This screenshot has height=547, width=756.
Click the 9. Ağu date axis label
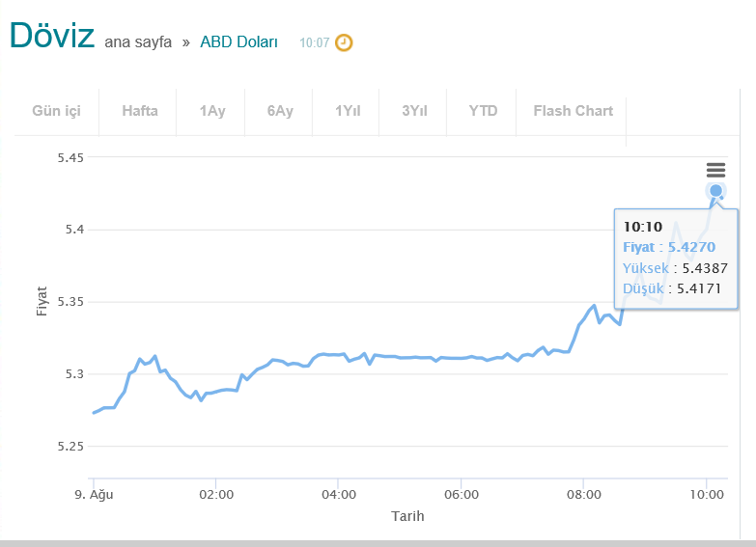pyautogui.click(x=94, y=494)
